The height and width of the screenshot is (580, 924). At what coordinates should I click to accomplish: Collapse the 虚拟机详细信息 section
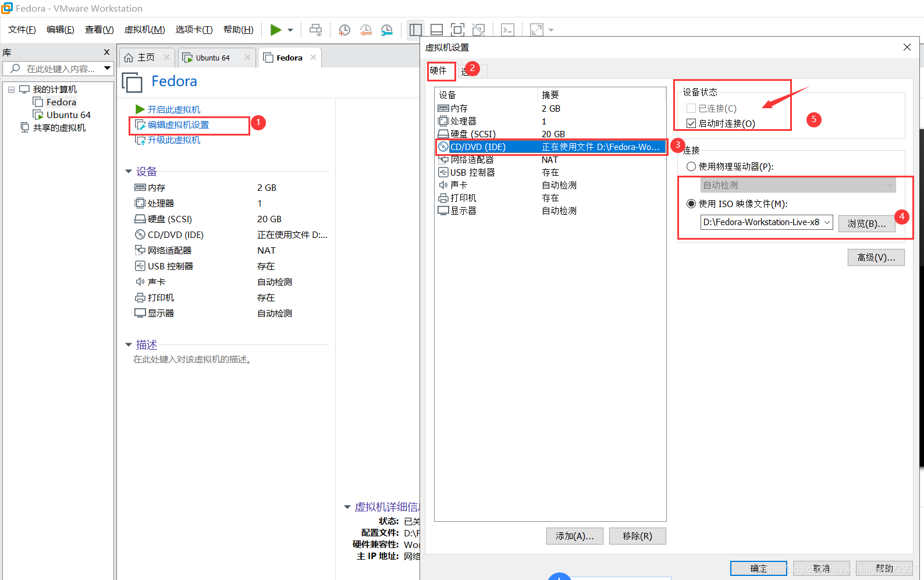tap(347, 507)
